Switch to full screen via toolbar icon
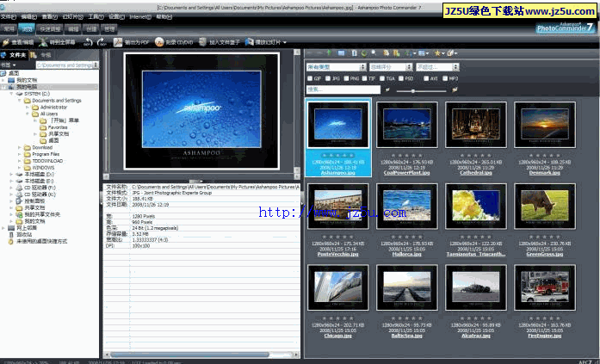The height and width of the screenshot is (364, 600). click(x=44, y=42)
